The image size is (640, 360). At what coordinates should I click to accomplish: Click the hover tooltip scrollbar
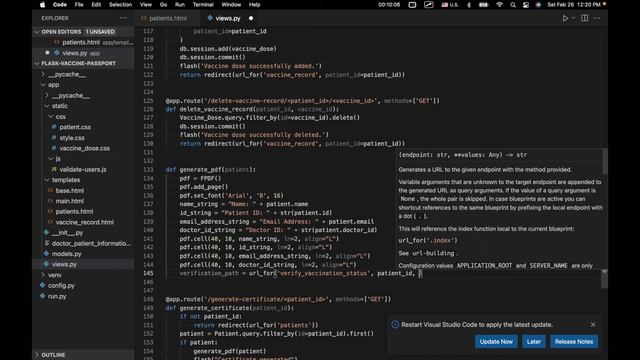click(x=604, y=162)
